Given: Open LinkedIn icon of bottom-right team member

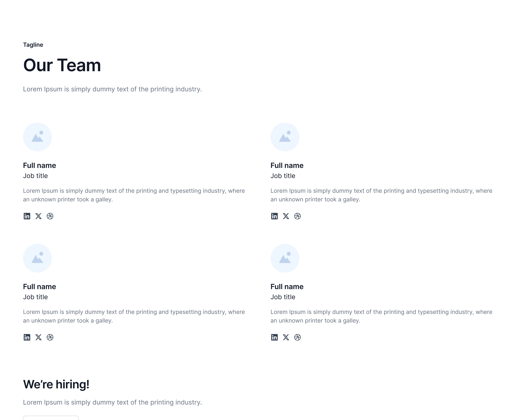Looking at the screenshot, I should [274, 337].
